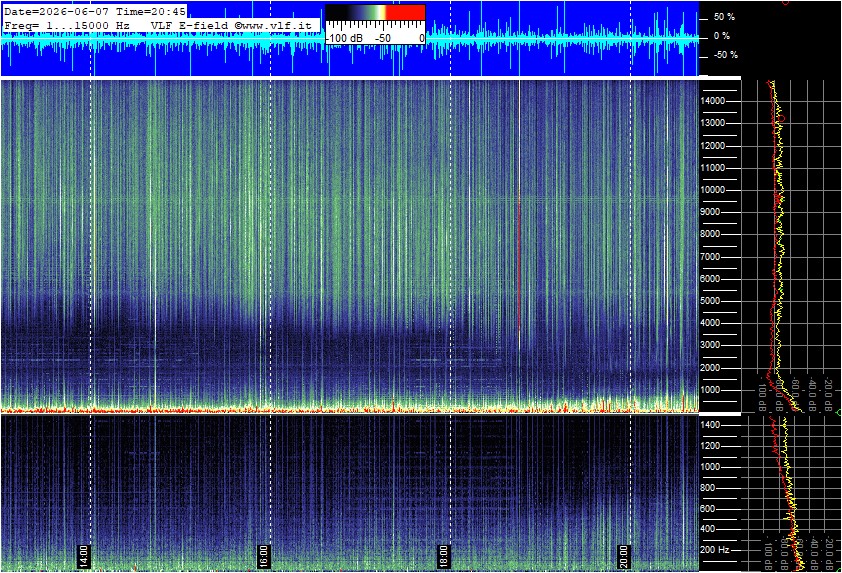Click the 7000 Hz frequency axis label
The image size is (842, 573).
point(710,257)
